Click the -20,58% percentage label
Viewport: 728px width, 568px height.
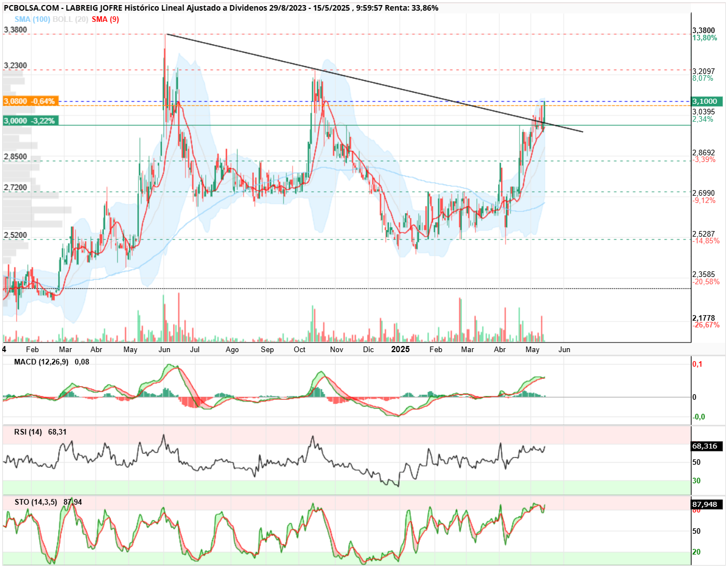(x=706, y=282)
